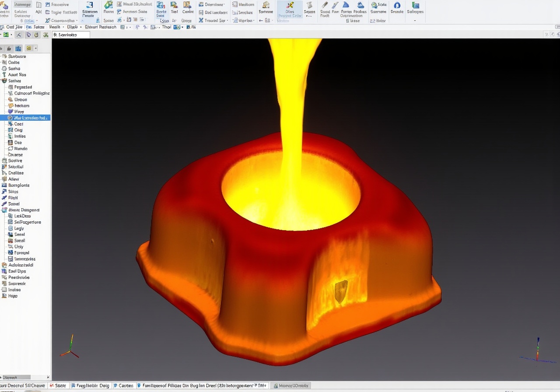
Task: Click the color scale axis in bottom-right
Action: tap(538, 350)
